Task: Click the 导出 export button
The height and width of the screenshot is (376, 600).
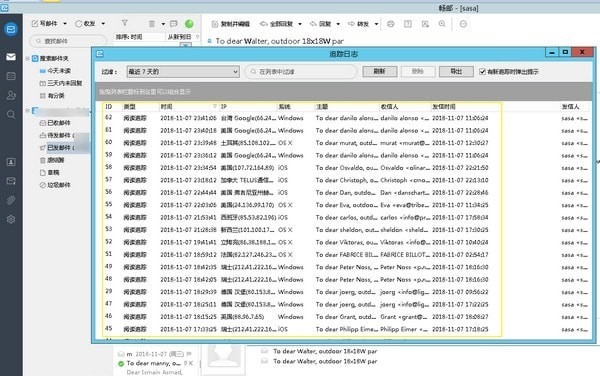Action: (x=456, y=71)
